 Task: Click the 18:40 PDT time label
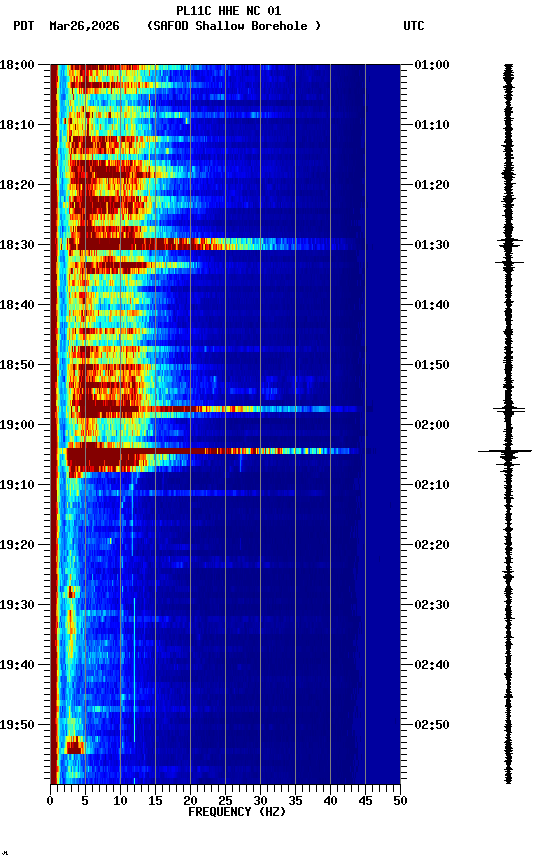pyautogui.click(x=17, y=305)
